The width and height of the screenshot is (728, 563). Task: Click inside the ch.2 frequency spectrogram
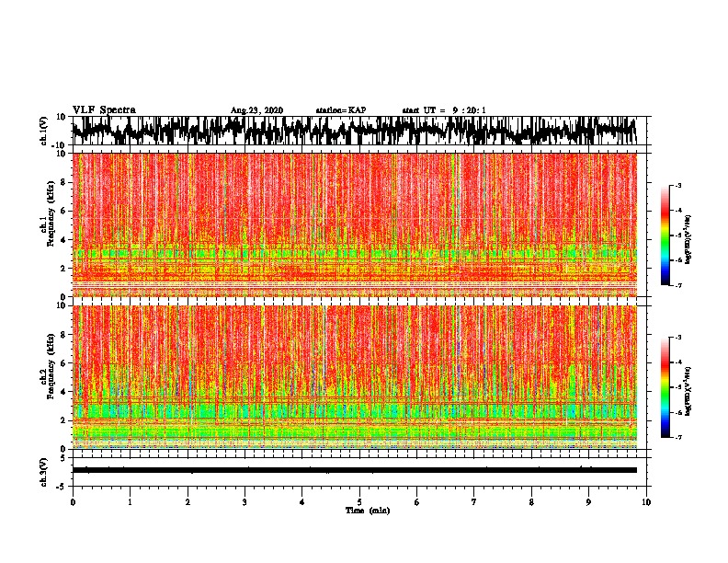(354, 377)
